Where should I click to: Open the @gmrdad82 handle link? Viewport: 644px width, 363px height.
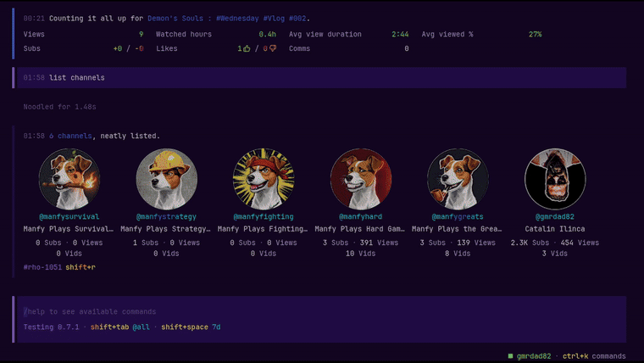pyautogui.click(x=555, y=216)
